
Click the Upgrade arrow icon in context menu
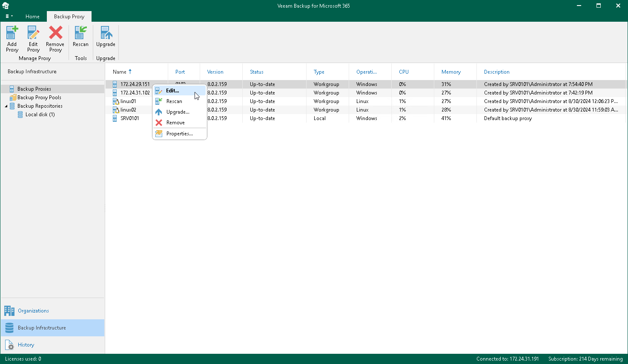coord(159,112)
